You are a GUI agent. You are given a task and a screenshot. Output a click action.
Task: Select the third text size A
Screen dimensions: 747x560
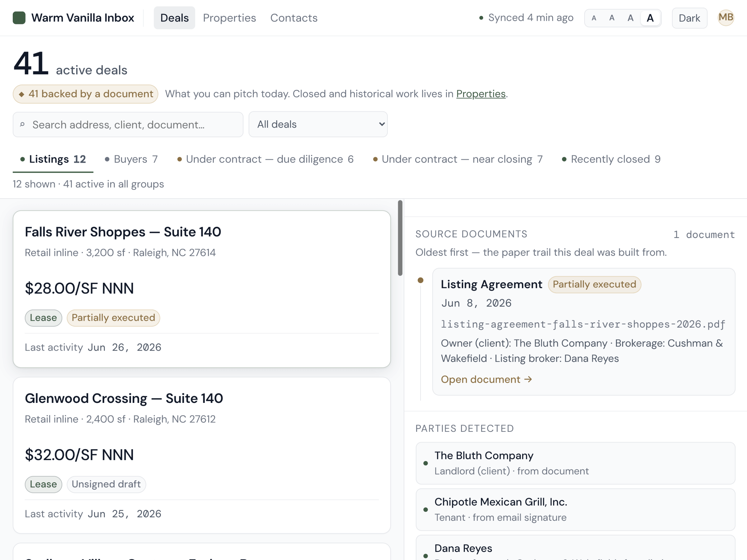click(x=631, y=18)
